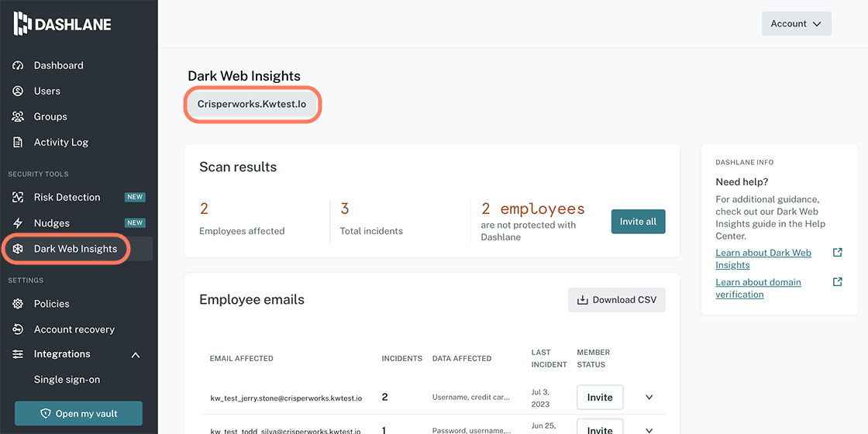Click the Jul 3, 2023 date cell
Image resolution: width=868 pixels, height=434 pixels.
(x=540, y=398)
